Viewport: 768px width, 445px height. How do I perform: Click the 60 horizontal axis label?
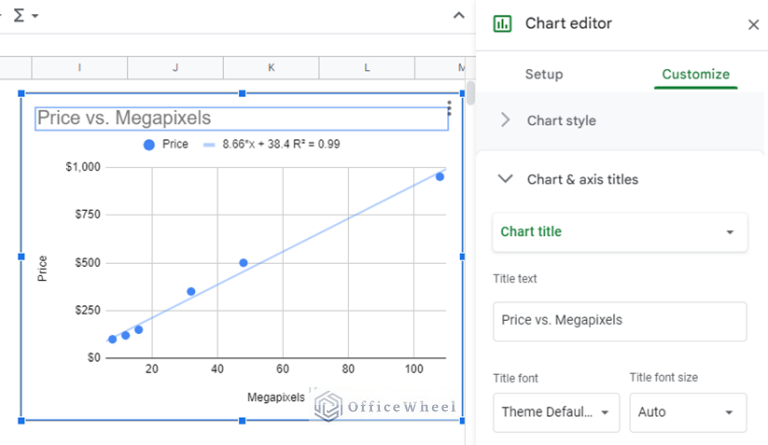283,369
